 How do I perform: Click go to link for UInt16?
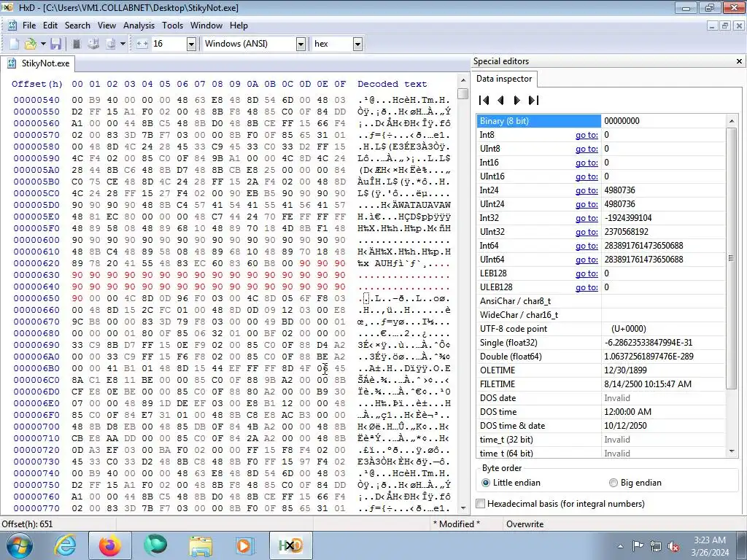pos(587,176)
